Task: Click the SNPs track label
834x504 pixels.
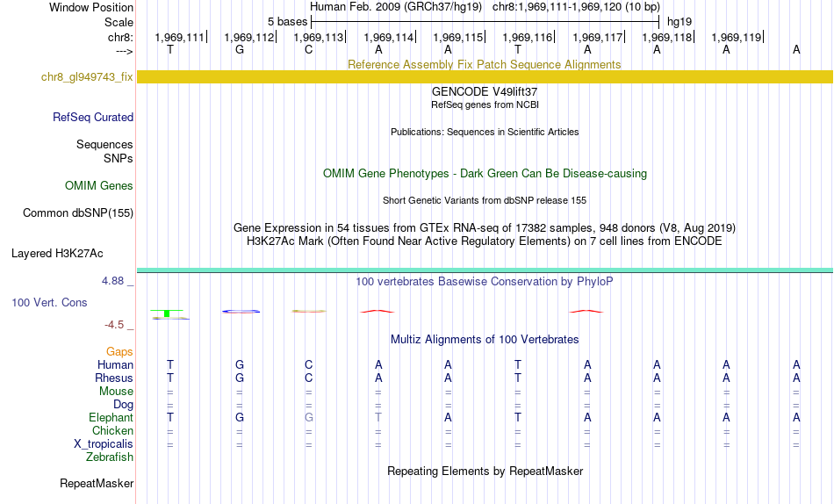Action: 119,159
